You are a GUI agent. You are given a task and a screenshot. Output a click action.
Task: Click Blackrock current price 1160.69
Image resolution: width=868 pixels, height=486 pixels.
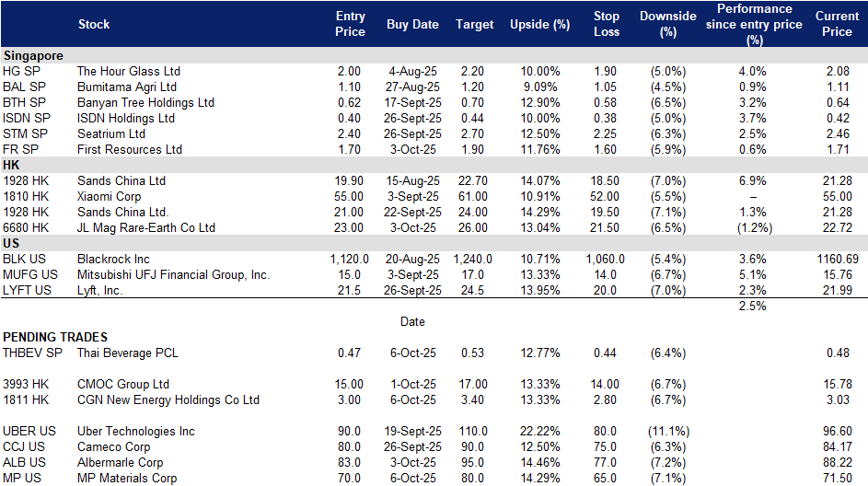[x=838, y=259]
